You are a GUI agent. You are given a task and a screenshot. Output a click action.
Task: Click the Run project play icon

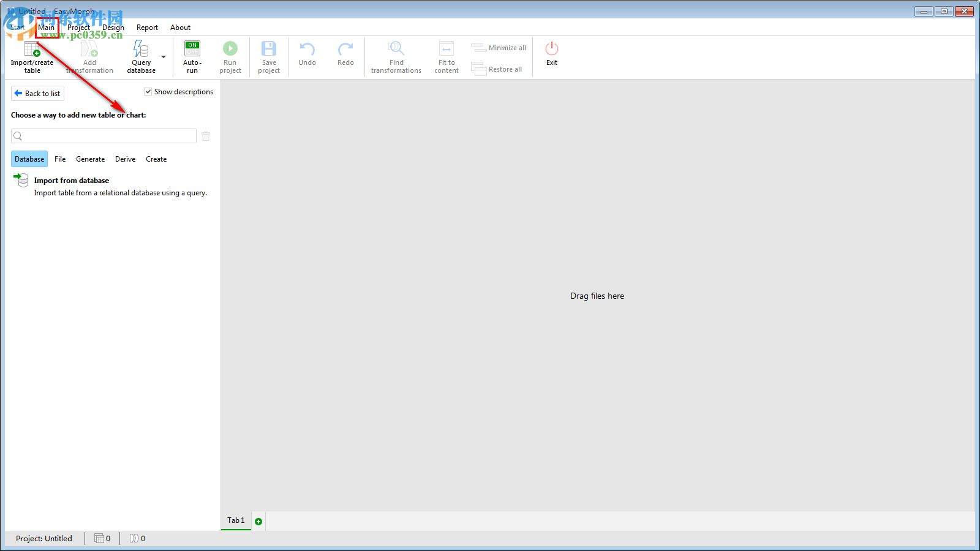(230, 48)
